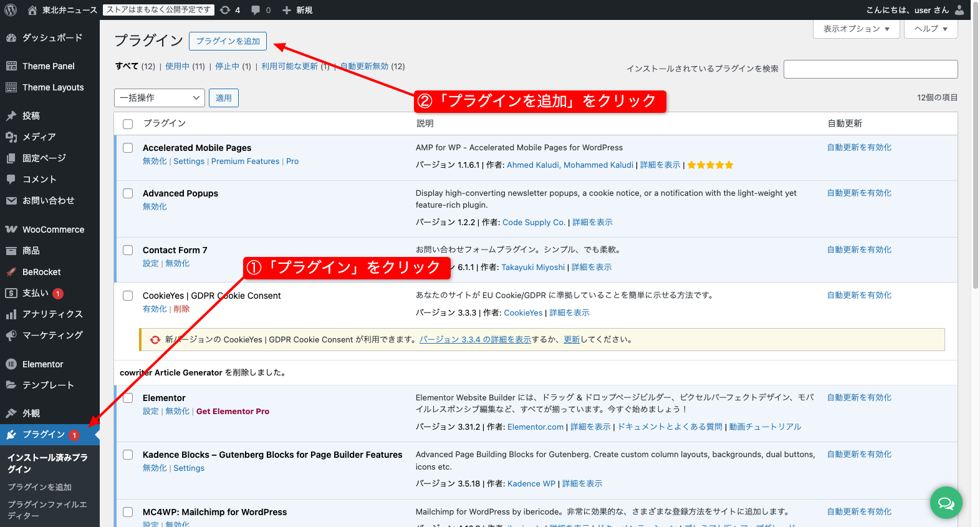Open the user avatar icon

[959, 10]
